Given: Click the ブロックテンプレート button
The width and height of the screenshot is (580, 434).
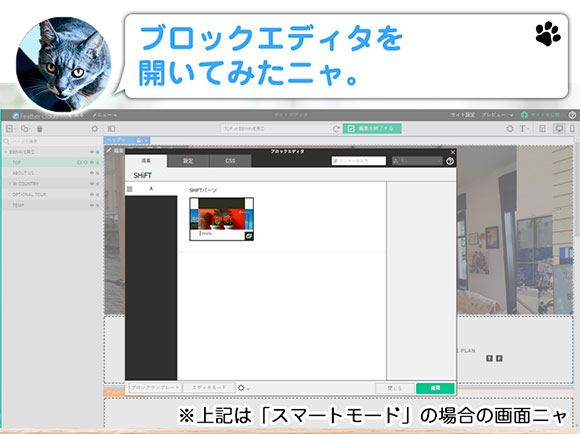Looking at the screenshot, I should coord(155,387).
